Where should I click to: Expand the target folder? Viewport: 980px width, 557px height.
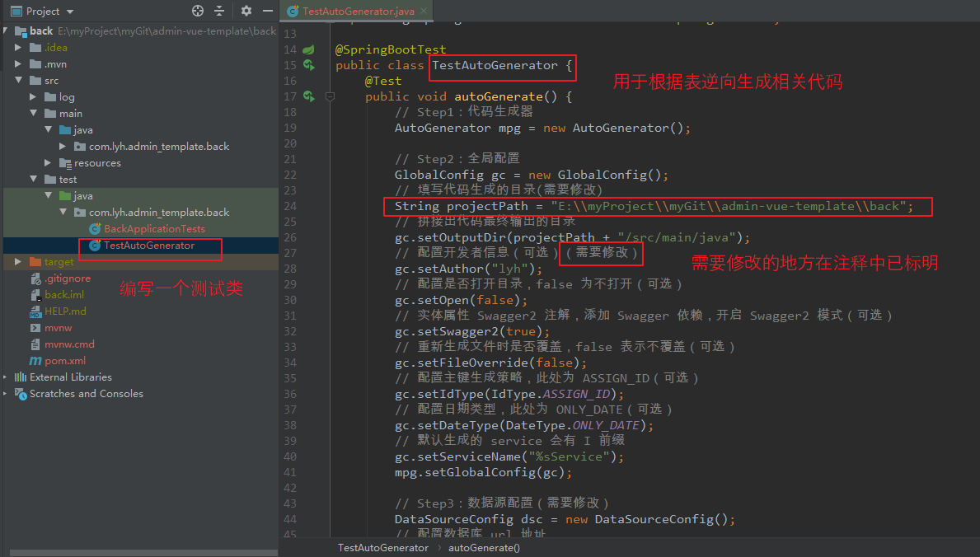18,261
